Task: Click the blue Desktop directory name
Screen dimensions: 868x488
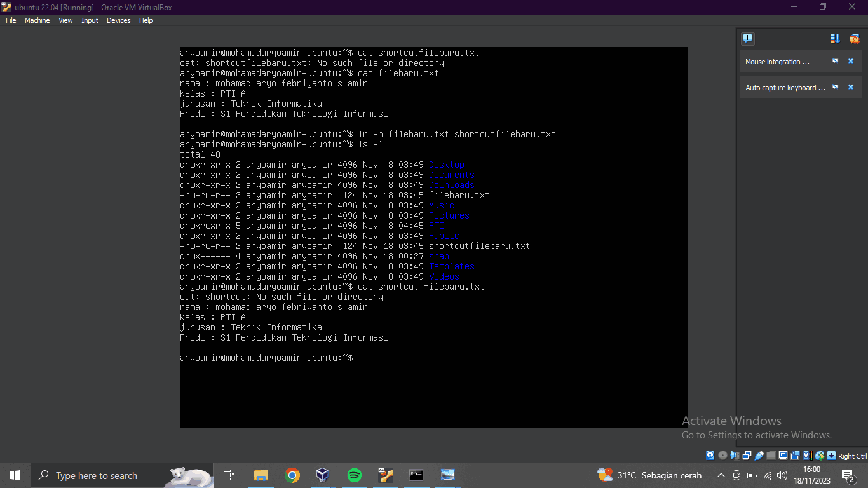Action: [x=447, y=165]
